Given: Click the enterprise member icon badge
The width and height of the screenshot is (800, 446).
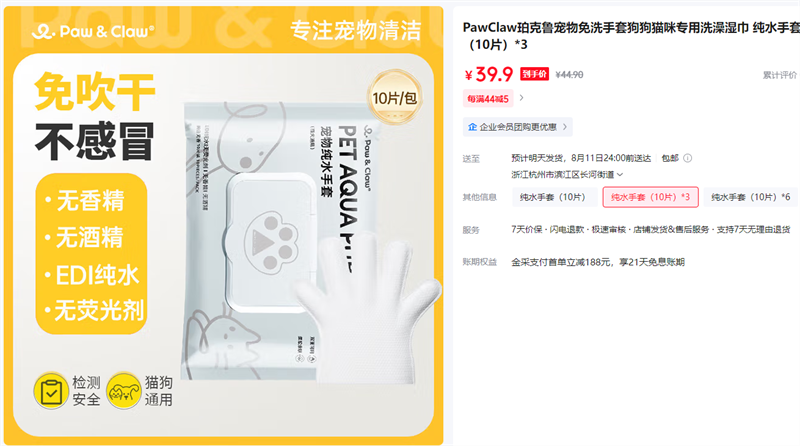Looking at the screenshot, I should [472, 127].
